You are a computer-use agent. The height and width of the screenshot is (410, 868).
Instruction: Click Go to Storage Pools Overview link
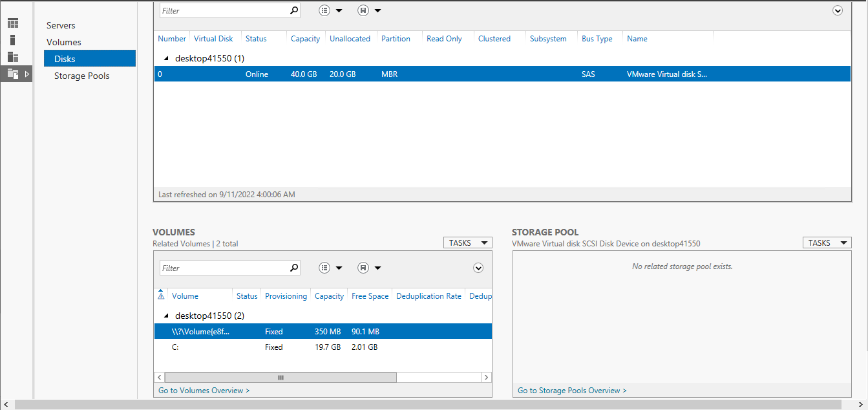572,391
